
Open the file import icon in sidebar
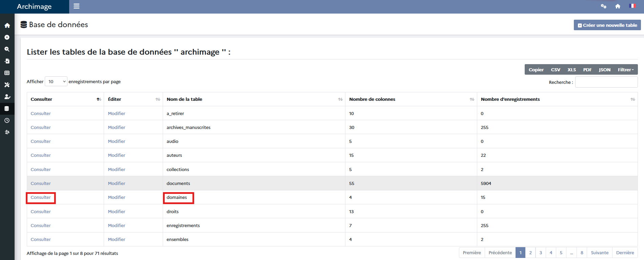(7, 61)
